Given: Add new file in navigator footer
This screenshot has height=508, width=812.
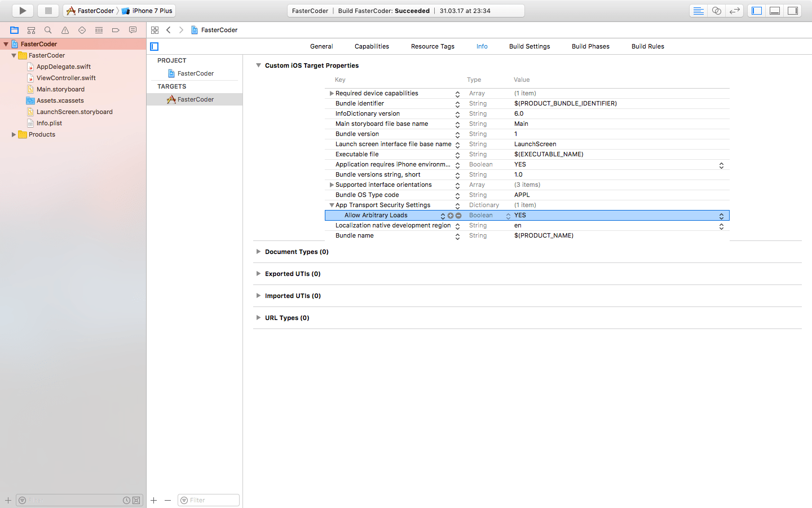Looking at the screenshot, I should (x=8, y=500).
